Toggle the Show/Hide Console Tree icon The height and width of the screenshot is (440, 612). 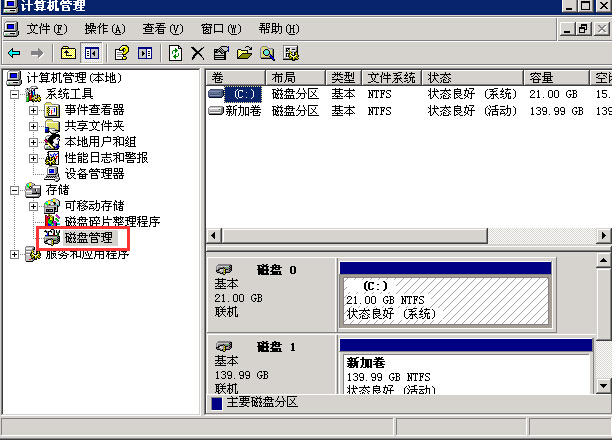[x=91, y=53]
